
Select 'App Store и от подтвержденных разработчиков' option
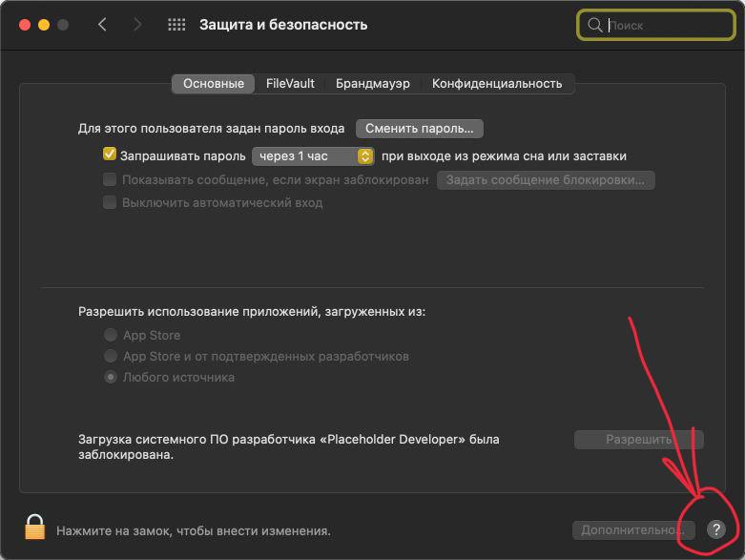111,356
